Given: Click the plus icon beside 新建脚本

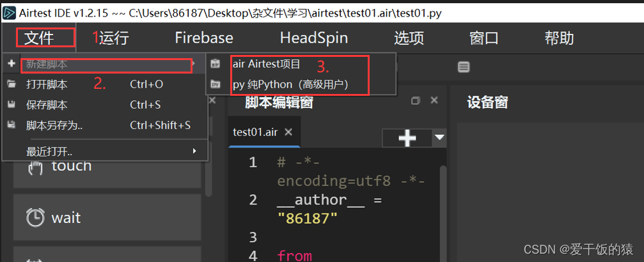Looking at the screenshot, I should tap(12, 64).
